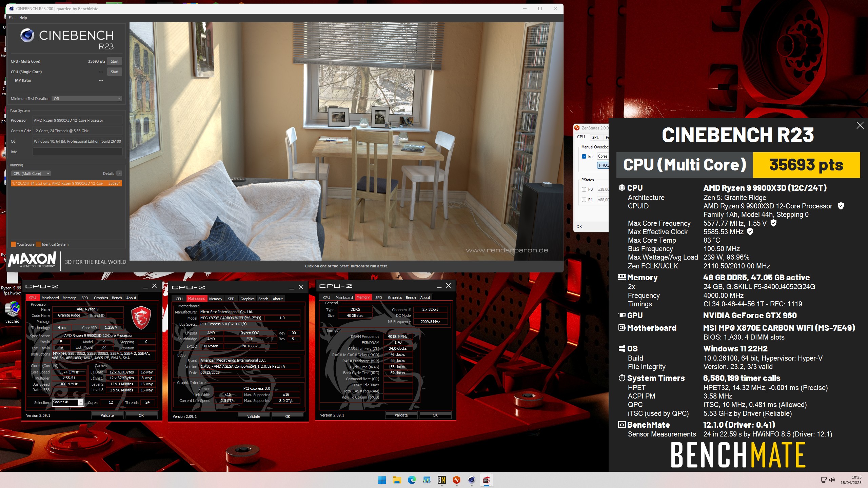This screenshot has height=488, width=868.
Task: Click the Cinebench title bar app icon
Action: [x=11, y=8]
